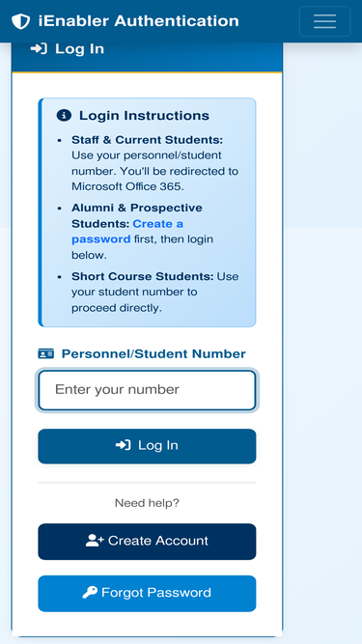Follow the Create a password link
Image resolution: width=362 pixels, height=644 pixels.
click(127, 231)
